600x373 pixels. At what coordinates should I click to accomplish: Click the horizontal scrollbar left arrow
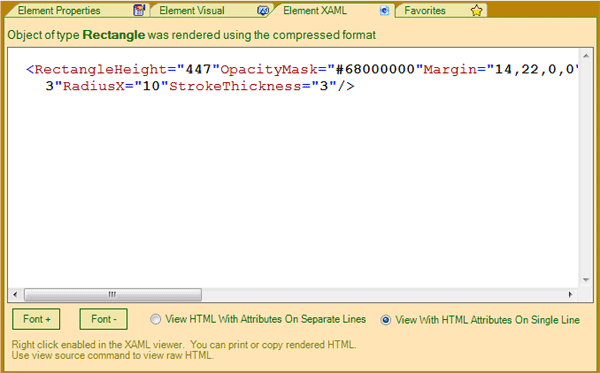(x=15, y=295)
